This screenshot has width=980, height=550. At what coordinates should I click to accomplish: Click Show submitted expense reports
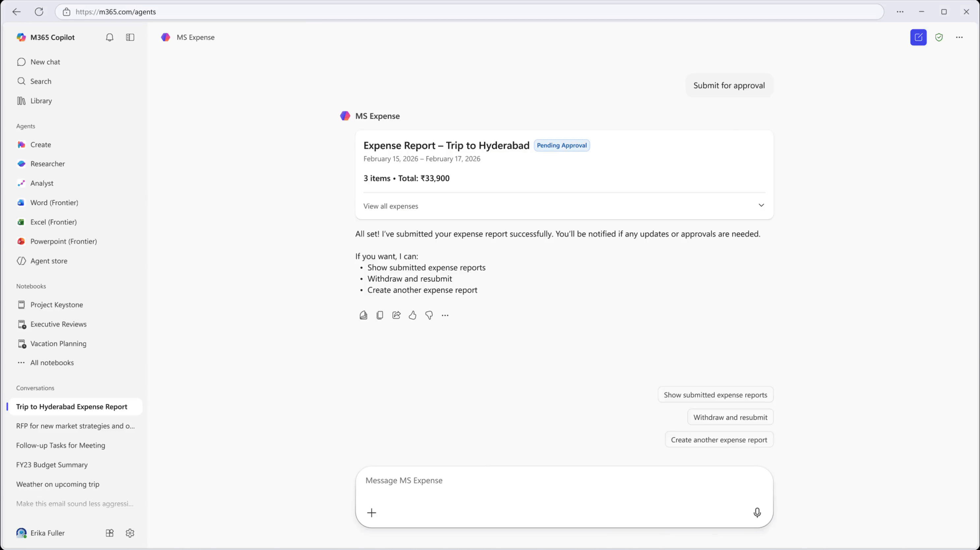click(x=716, y=394)
